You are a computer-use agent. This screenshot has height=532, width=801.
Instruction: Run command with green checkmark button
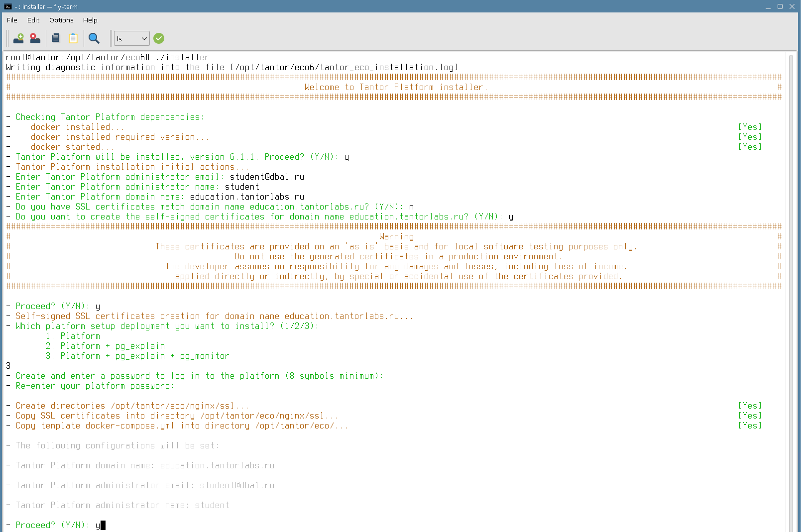pos(159,38)
